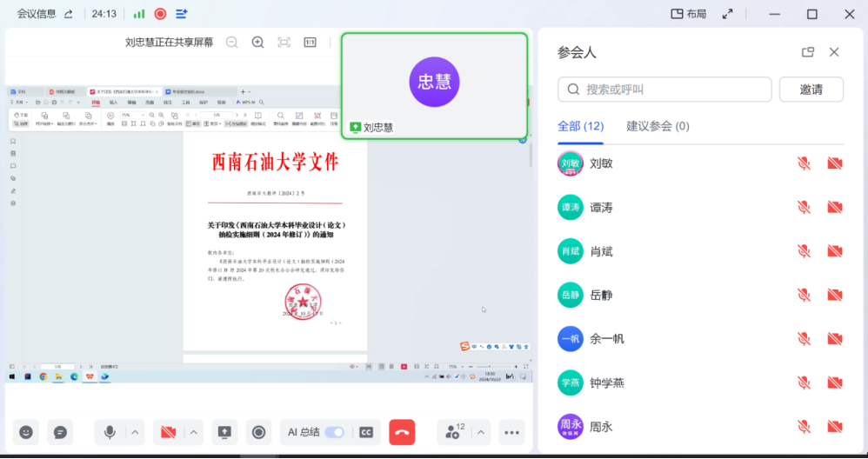This screenshot has height=459, width=868.
Task: Click 刘敏's muted microphone icon
Action: [804, 163]
